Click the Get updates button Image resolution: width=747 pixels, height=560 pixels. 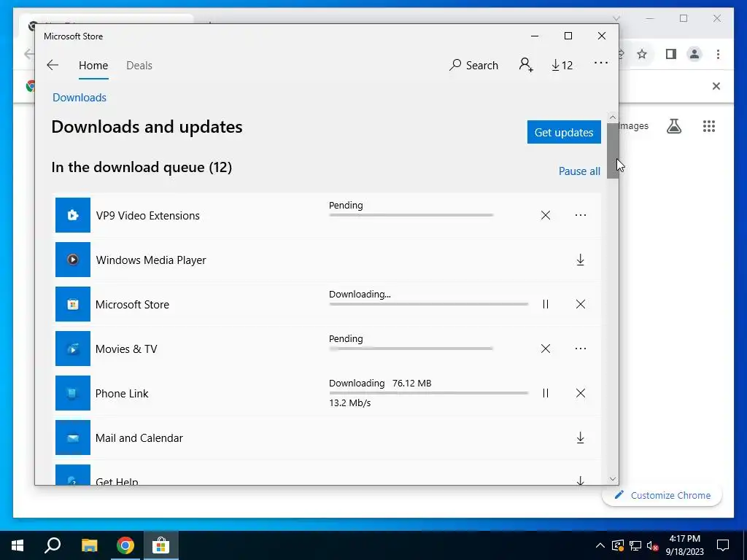pyautogui.click(x=564, y=132)
